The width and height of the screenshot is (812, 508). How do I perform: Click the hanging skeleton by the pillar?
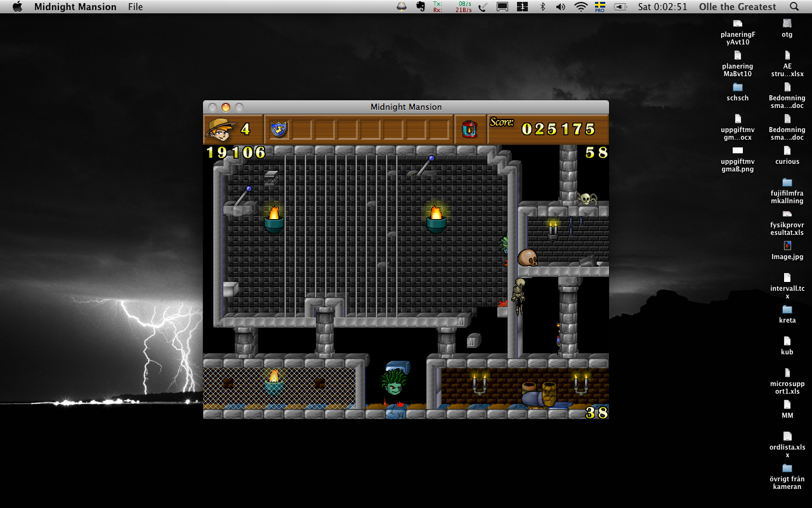pyautogui.click(x=520, y=296)
